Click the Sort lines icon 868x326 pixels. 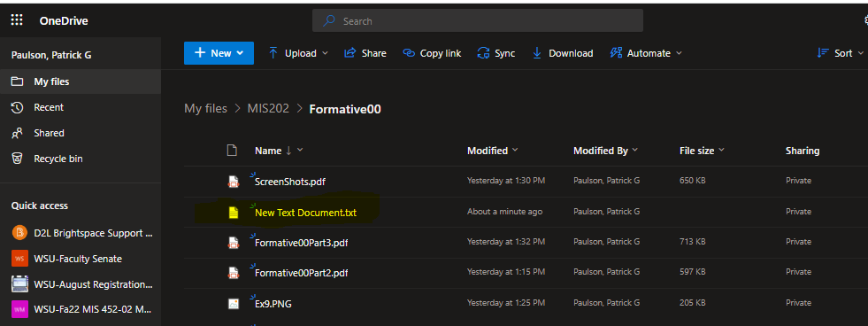(x=823, y=53)
